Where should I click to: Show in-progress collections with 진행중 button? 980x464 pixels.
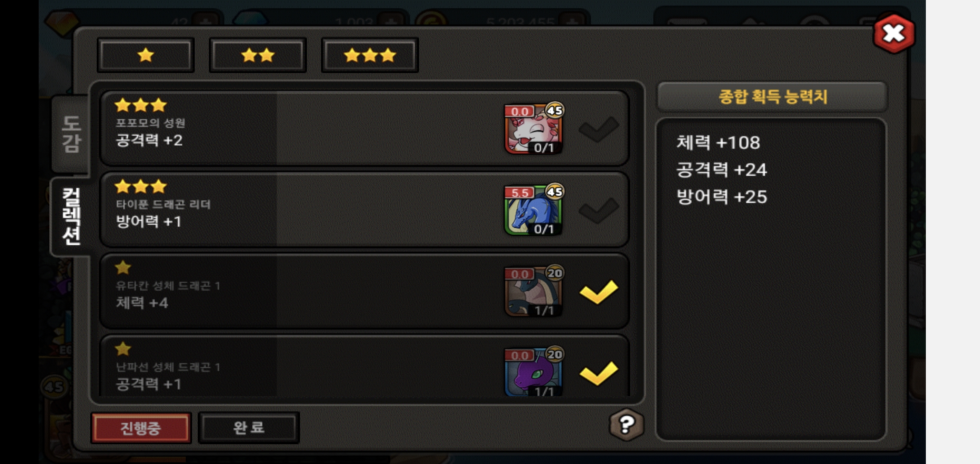coord(141,428)
